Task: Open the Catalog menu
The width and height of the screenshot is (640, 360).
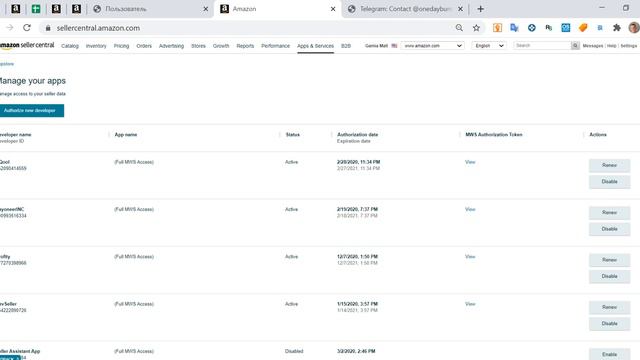Action: 70,46
